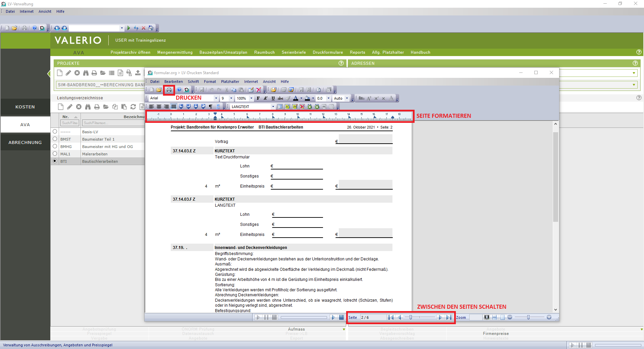Click the justify text alignment icon
644x349 pixels.
tap(174, 107)
